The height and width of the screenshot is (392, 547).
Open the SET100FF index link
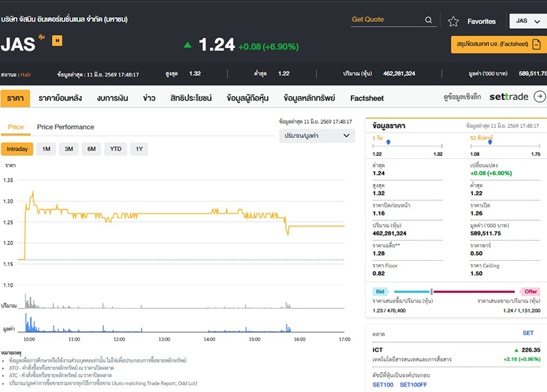pos(414,384)
